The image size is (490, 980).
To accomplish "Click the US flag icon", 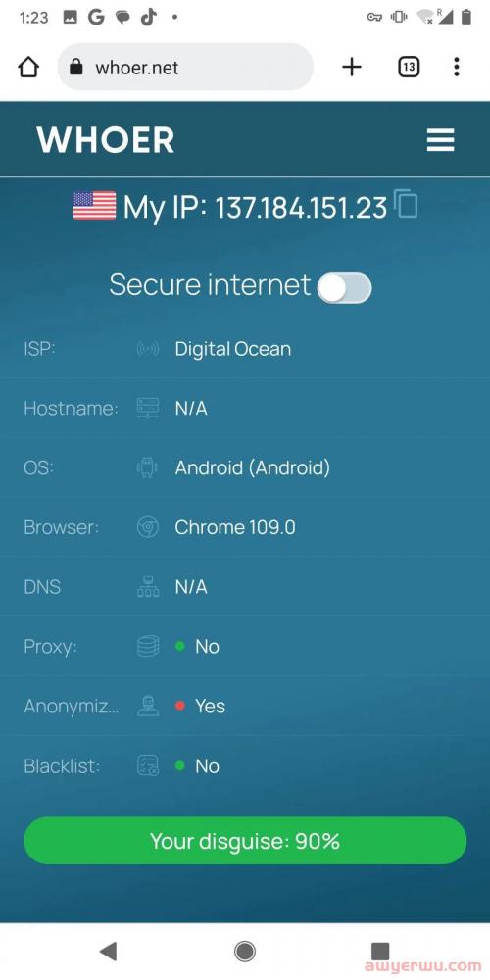I will click(x=94, y=206).
